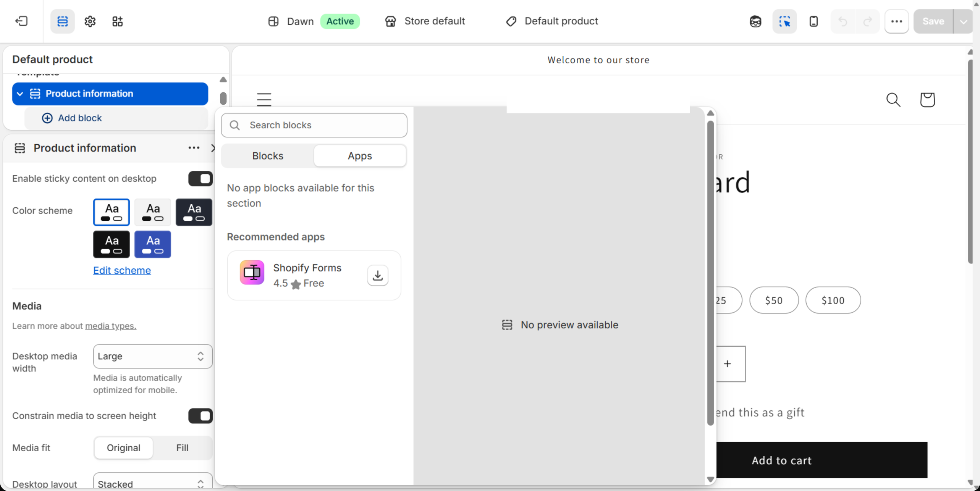Open the Default product template selector
The image size is (980, 491).
[x=552, y=21]
